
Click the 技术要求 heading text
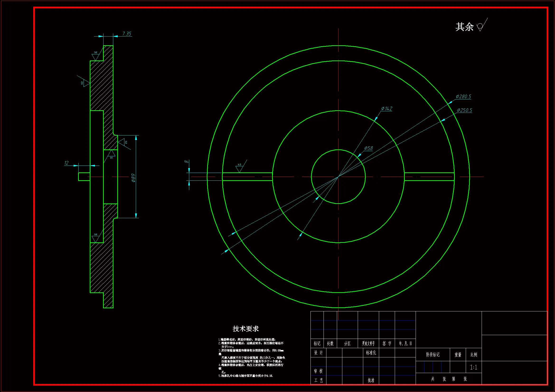[245, 329]
